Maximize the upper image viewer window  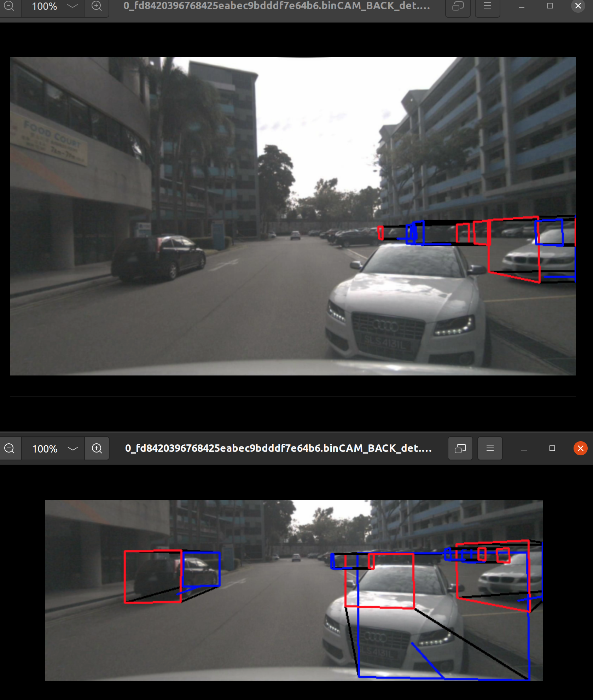pyautogui.click(x=550, y=6)
